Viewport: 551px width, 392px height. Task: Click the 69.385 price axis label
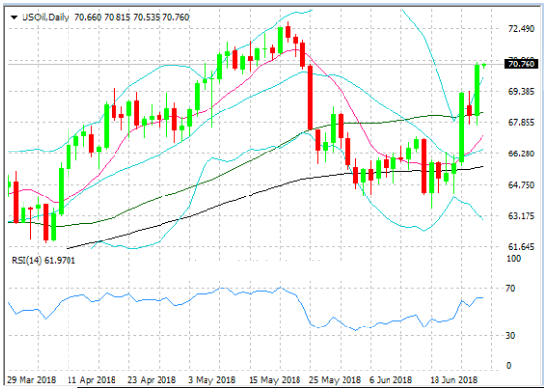[x=521, y=92]
